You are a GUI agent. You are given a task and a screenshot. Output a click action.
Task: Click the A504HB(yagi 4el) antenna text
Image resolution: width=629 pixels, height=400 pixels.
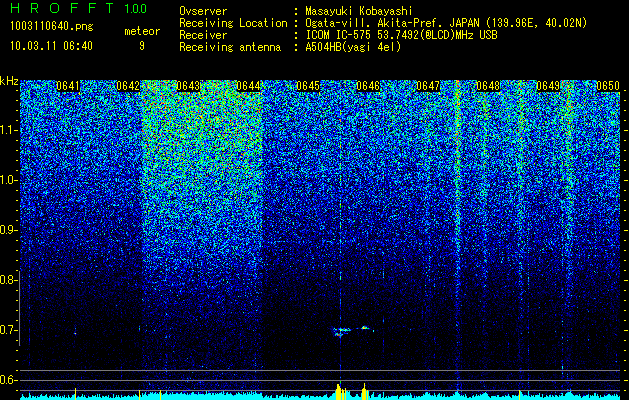(x=353, y=47)
